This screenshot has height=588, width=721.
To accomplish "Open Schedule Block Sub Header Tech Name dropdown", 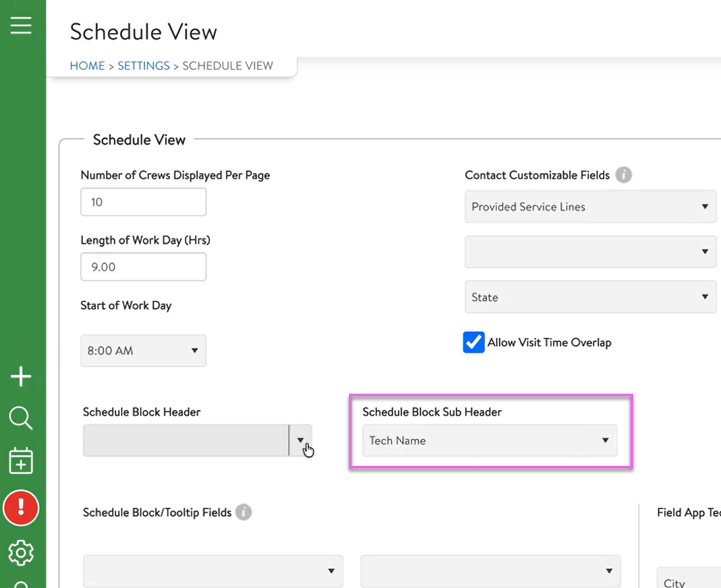I will click(489, 440).
